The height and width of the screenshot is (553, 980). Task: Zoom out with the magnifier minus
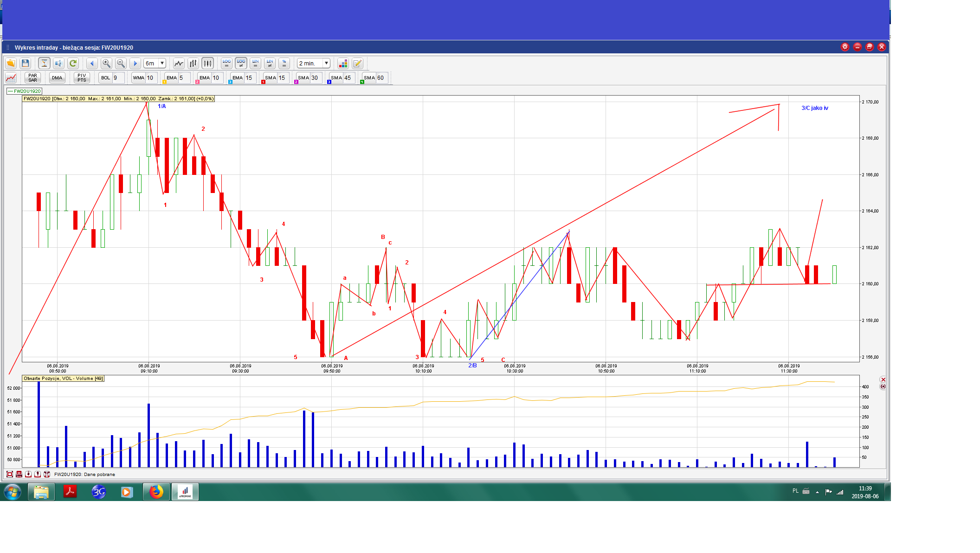click(121, 63)
